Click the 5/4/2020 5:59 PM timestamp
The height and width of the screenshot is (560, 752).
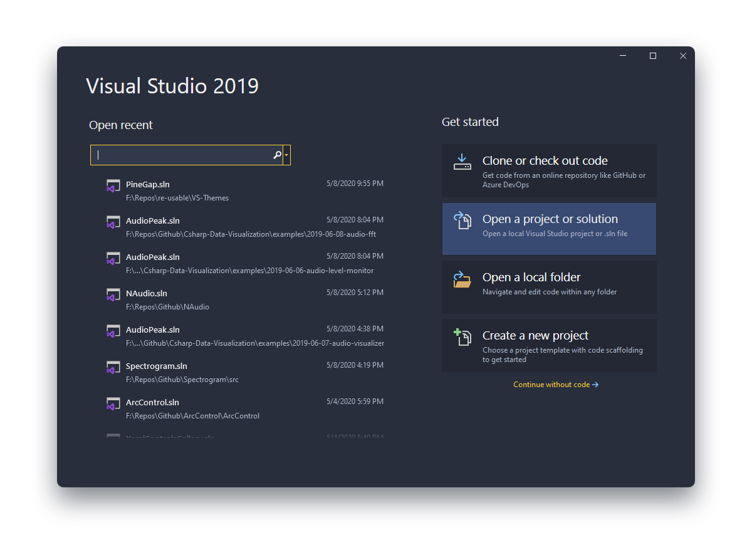pyautogui.click(x=355, y=402)
